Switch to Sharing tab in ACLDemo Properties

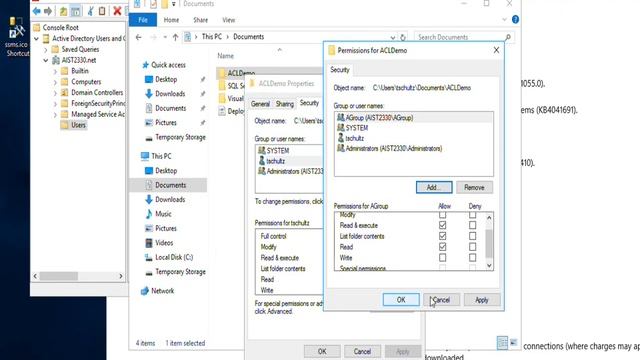(284, 104)
